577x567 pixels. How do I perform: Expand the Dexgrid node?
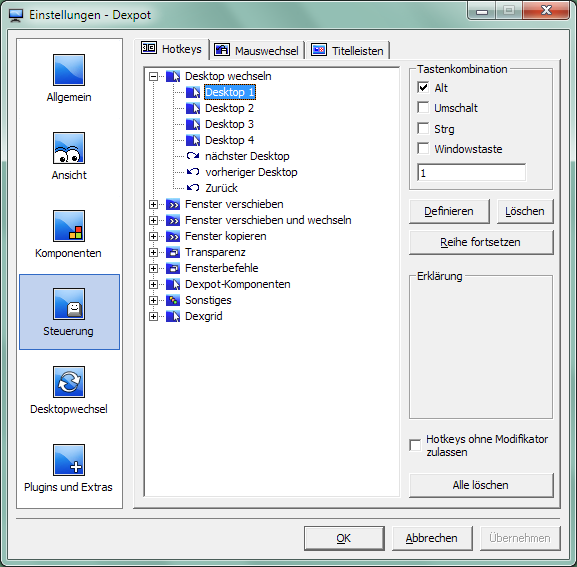153,316
